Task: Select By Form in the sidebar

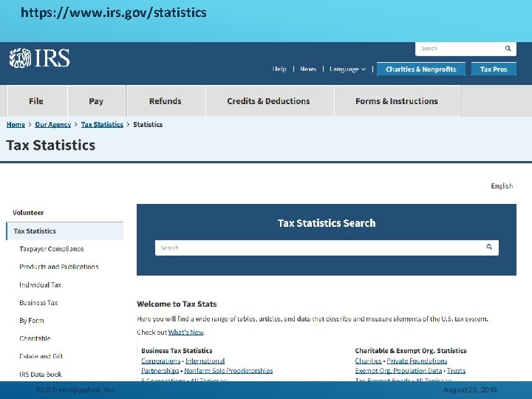Action: click(x=32, y=321)
